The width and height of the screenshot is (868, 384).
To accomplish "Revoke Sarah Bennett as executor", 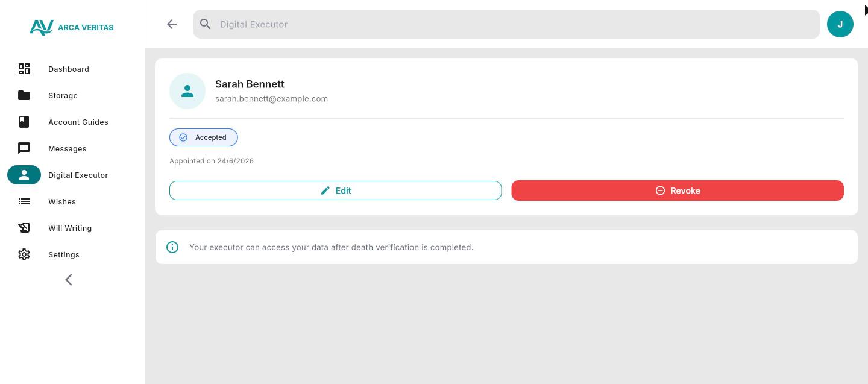I will coord(678,190).
